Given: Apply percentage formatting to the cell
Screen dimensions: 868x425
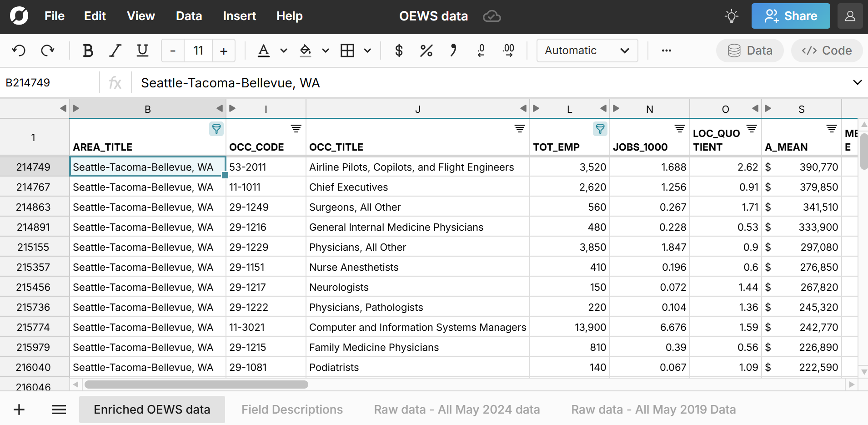Looking at the screenshot, I should tap(426, 51).
